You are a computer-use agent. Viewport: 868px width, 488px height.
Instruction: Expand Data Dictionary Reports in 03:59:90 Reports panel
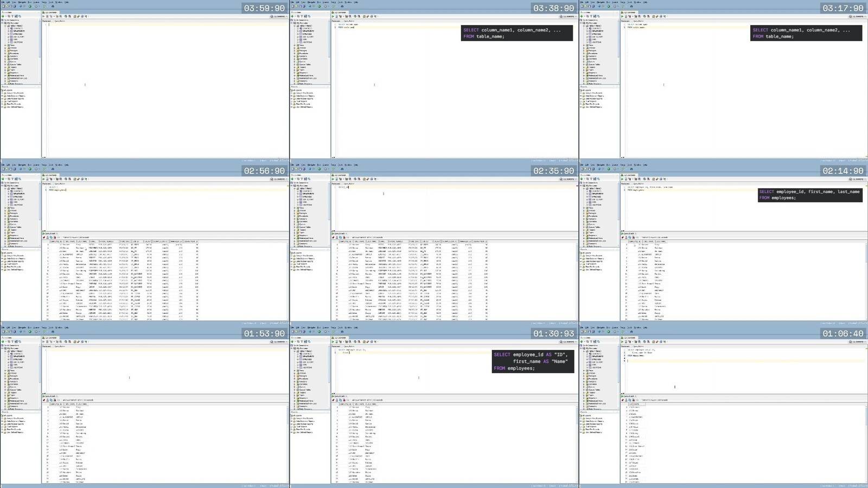tap(2, 96)
